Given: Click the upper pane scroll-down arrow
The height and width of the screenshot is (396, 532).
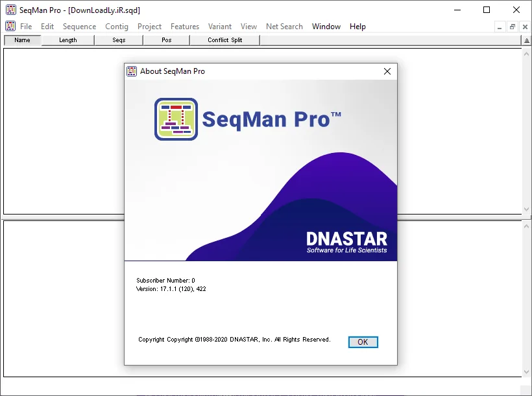Looking at the screenshot, I should click(526, 209).
